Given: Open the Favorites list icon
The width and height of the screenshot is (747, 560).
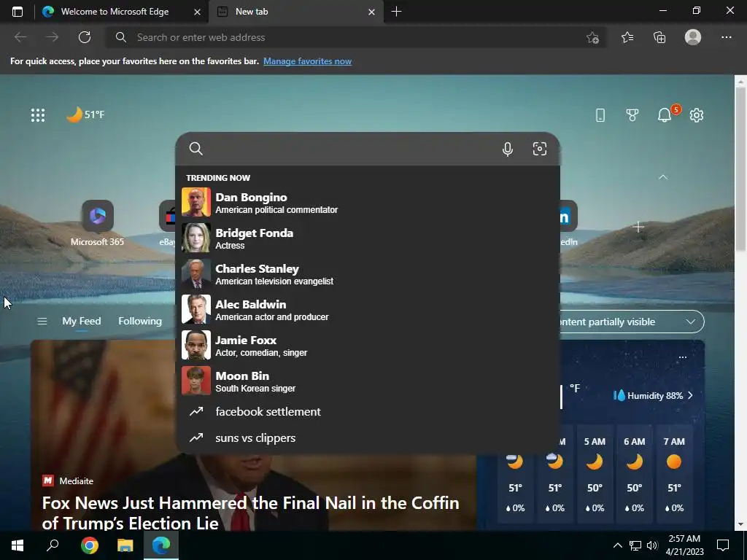Looking at the screenshot, I should pos(627,37).
